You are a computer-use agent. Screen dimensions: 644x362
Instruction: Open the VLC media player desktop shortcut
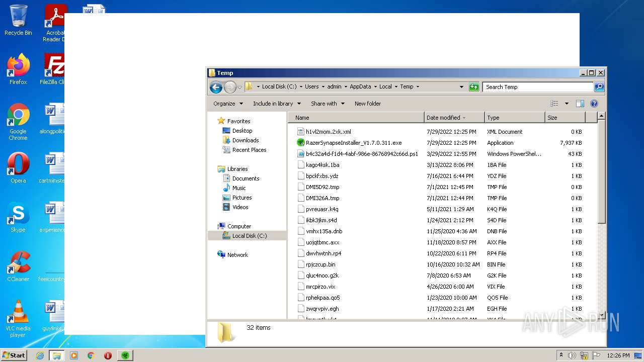(18, 319)
